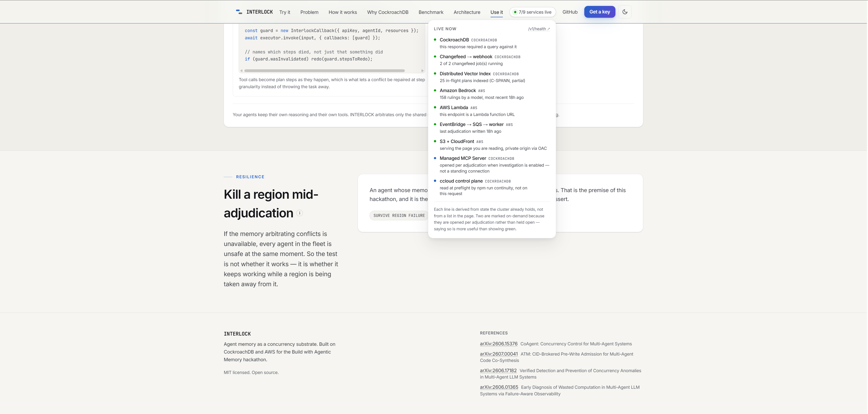Click green dot beside Amazon Bedrock

coord(435,90)
